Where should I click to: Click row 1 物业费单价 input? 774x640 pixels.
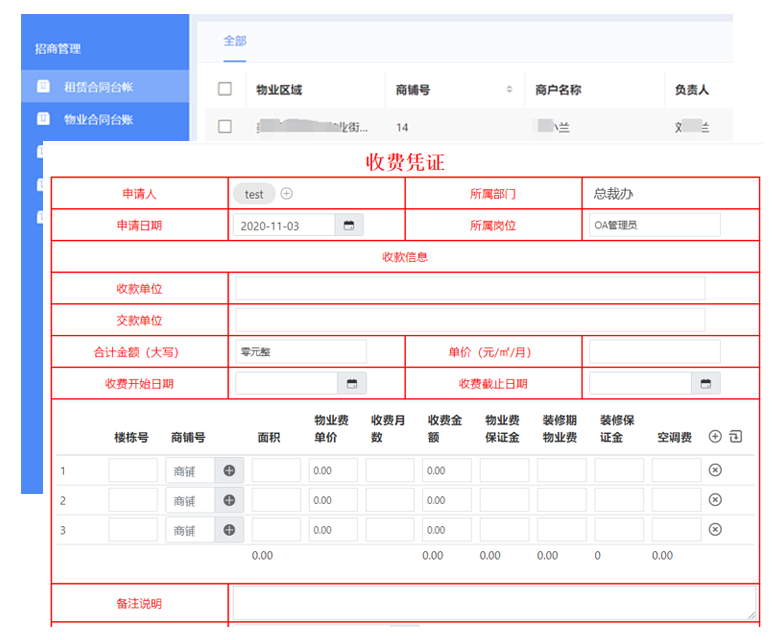[x=333, y=470]
